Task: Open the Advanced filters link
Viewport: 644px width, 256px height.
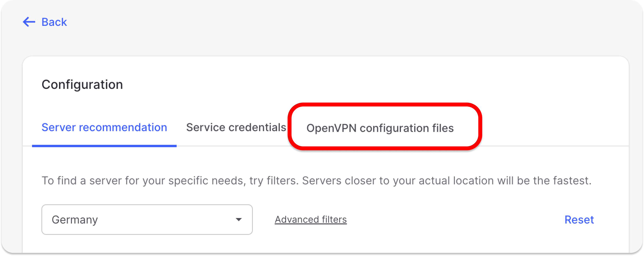Action: pos(310,220)
